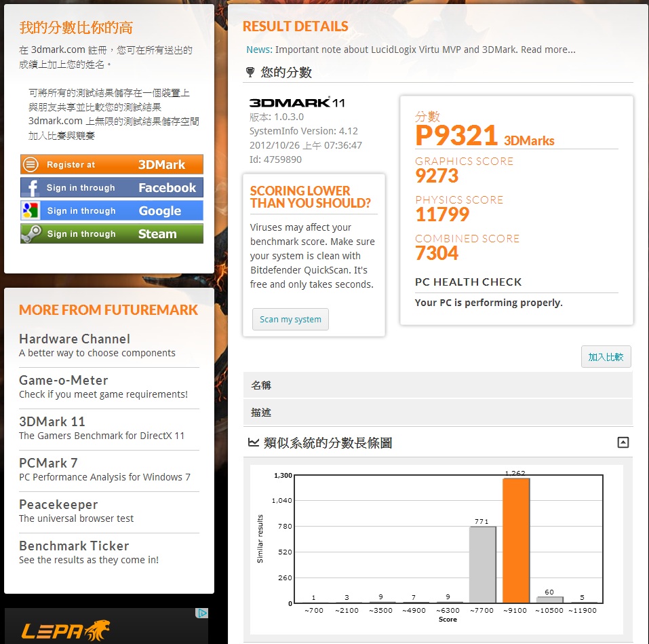Click the 加入比較 compare button

pos(606,357)
